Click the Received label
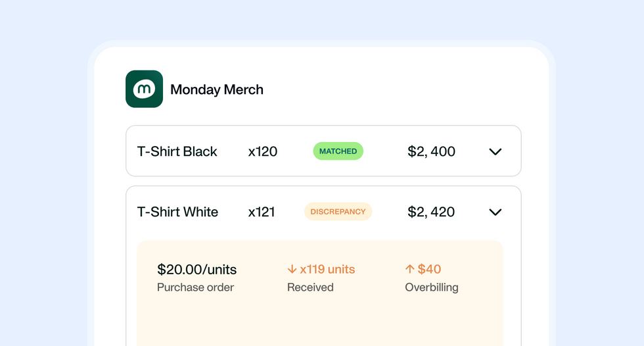This screenshot has height=346, width=644. [x=310, y=287]
